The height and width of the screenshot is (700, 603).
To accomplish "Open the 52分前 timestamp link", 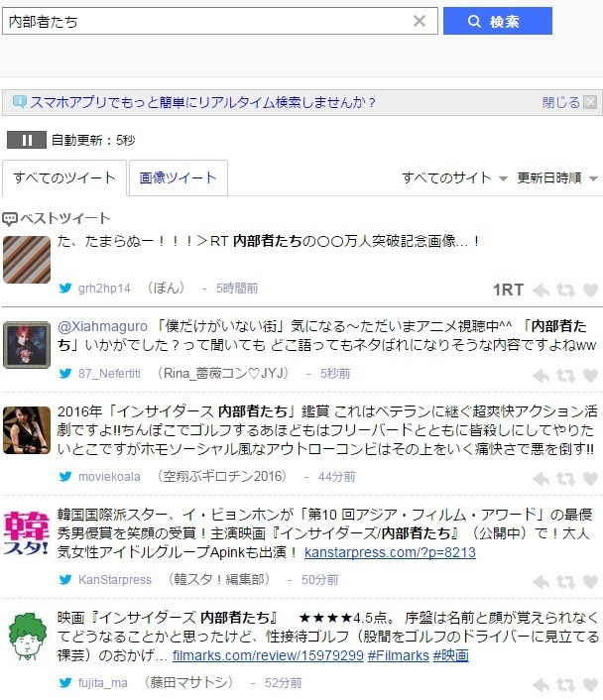I will (x=284, y=683).
